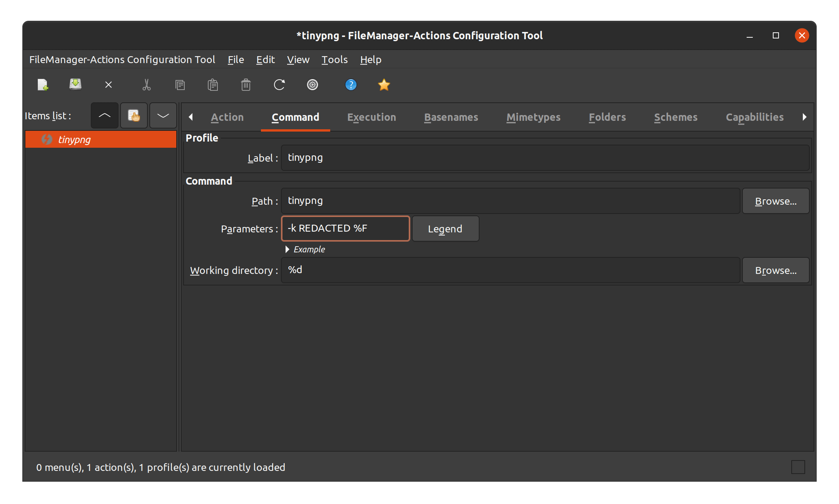Click the Cut scissors icon in the toolbar
Image resolution: width=839 pixels, height=504 pixels.
[x=147, y=85]
